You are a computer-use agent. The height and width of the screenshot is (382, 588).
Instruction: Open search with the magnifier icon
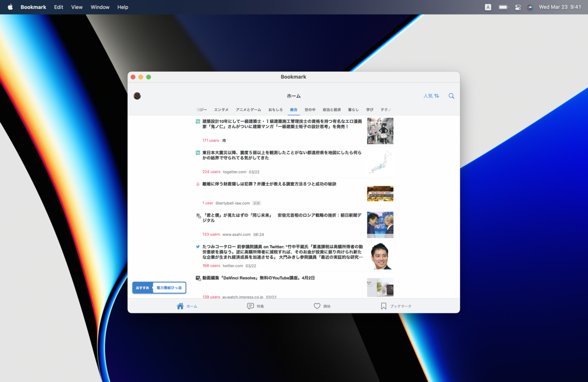[451, 96]
